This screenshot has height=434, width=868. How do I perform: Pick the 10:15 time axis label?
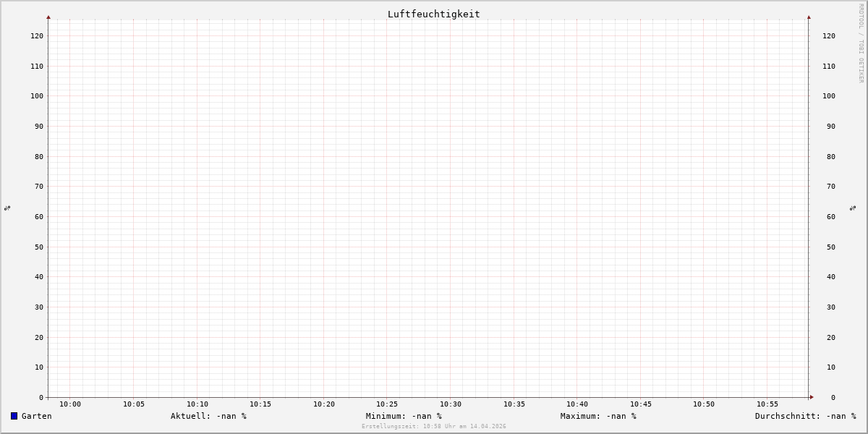pos(260,404)
